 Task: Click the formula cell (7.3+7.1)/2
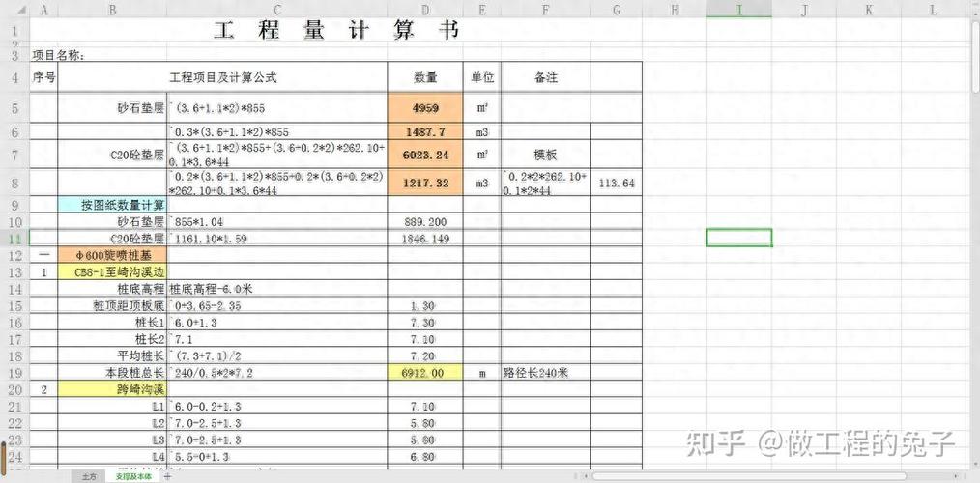(x=276, y=356)
